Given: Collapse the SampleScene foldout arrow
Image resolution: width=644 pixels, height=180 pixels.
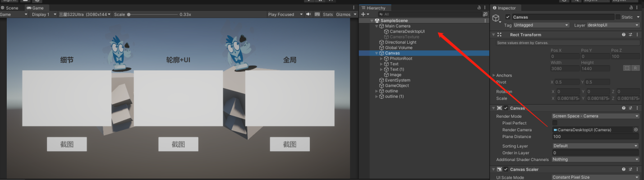Looking at the screenshot, I should (372, 21).
